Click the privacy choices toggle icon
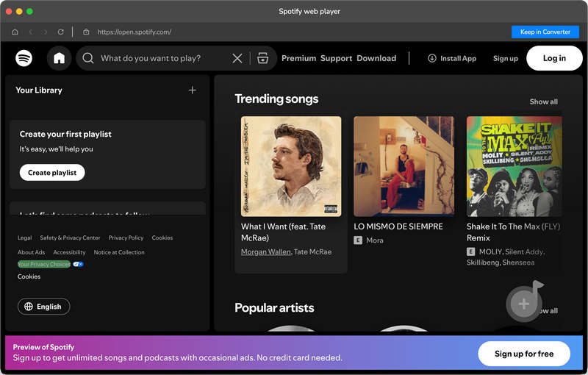This screenshot has width=588, height=375. pos(78,264)
